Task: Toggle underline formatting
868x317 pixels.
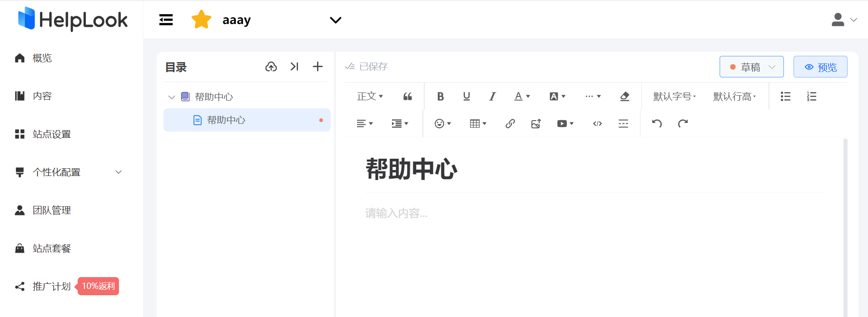Action: [x=466, y=97]
